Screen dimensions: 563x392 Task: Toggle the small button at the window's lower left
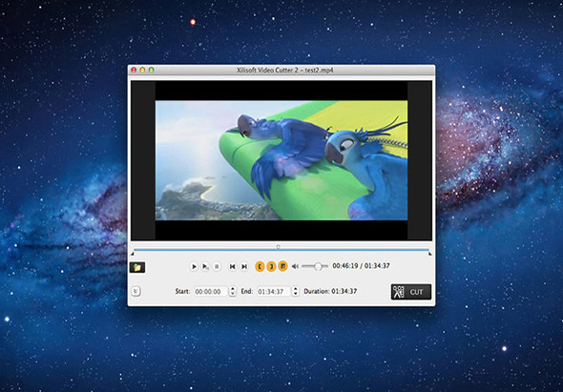click(136, 291)
